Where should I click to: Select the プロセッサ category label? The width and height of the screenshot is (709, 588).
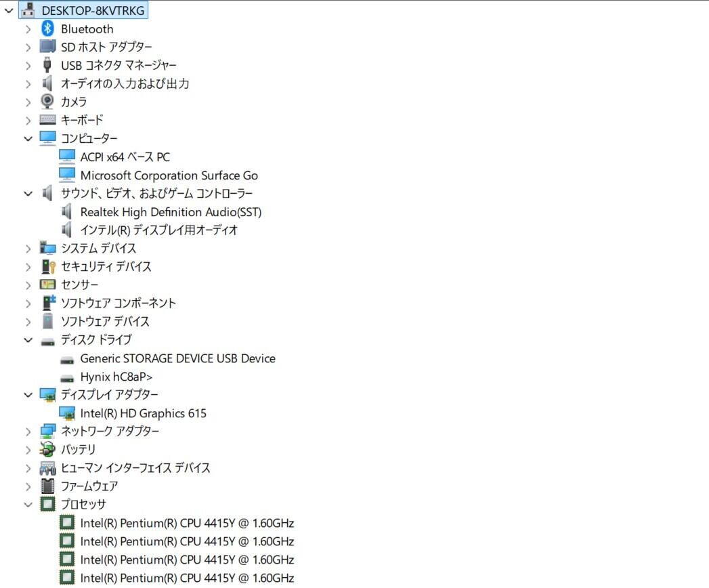tap(83, 504)
